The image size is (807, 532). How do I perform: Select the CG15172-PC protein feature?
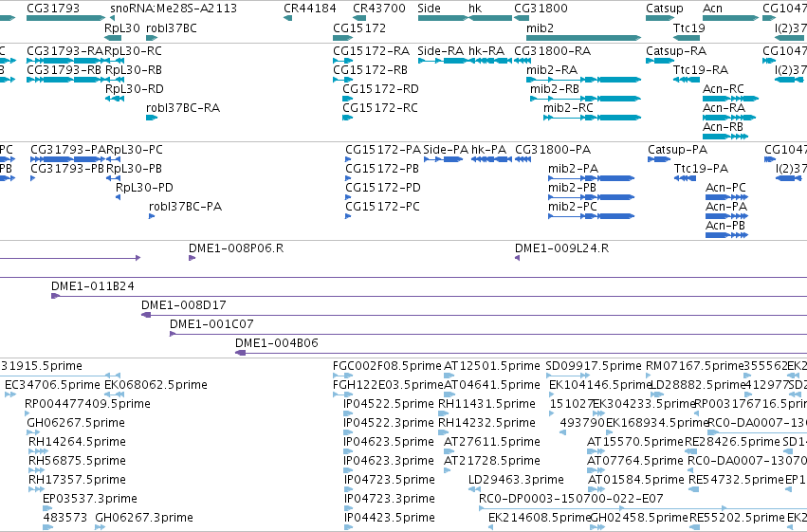point(348,216)
